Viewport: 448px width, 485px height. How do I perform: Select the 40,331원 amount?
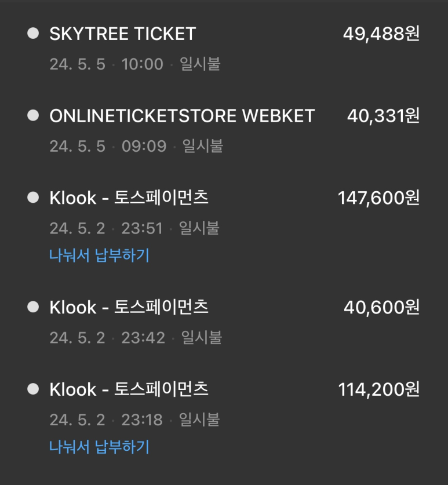[383, 116]
